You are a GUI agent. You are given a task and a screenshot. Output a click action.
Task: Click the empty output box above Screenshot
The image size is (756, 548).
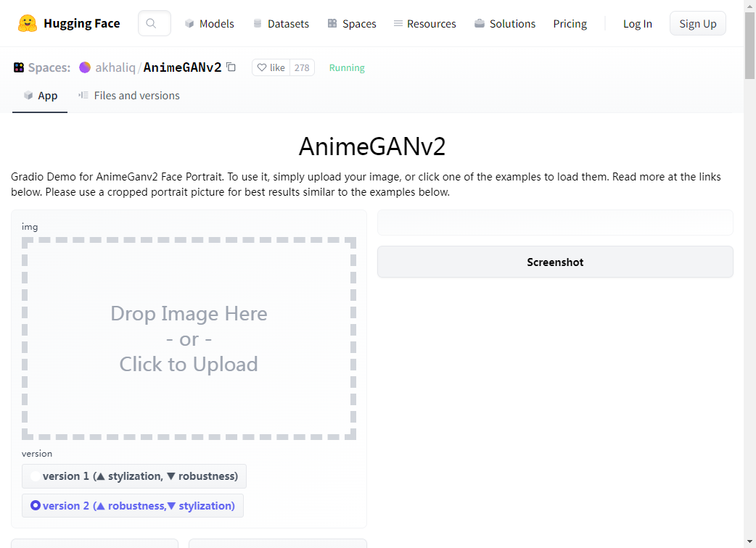(x=555, y=223)
